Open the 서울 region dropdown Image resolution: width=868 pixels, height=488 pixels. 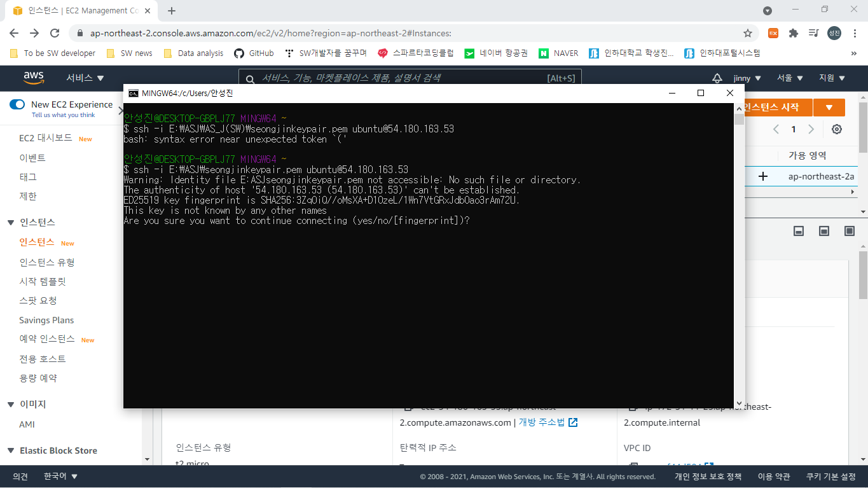(x=790, y=78)
